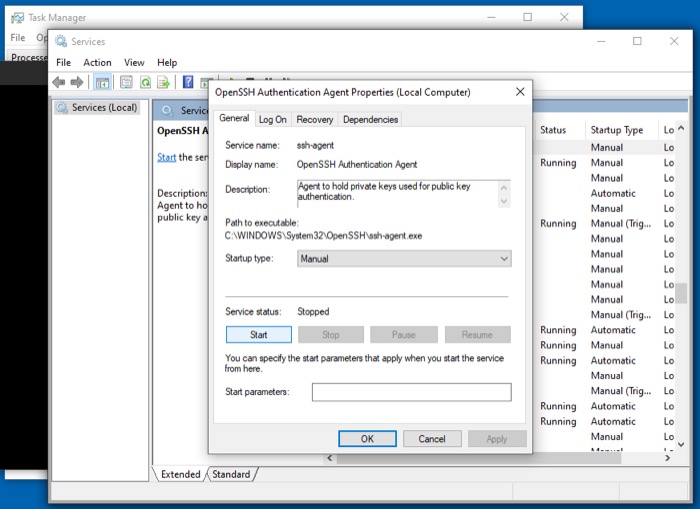Image resolution: width=700 pixels, height=509 pixels.
Task: Open the Action menu in Services
Action: (x=97, y=63)
